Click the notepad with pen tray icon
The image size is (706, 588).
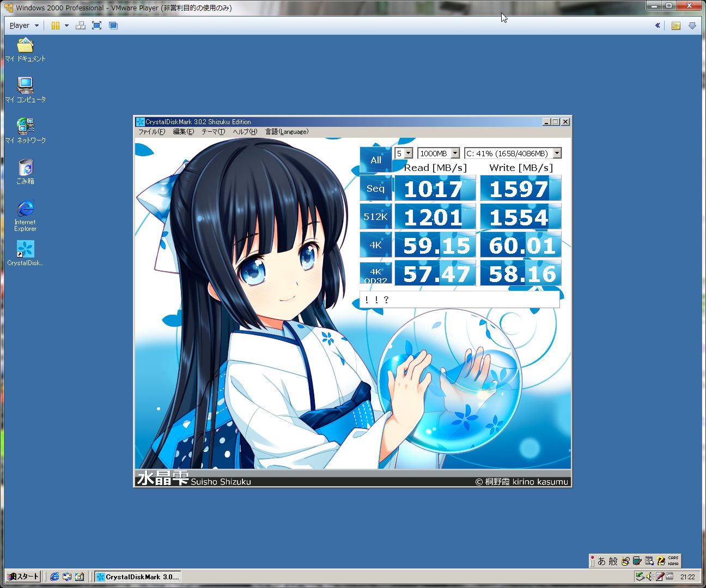pyautogui.click(x=659, y=577)
